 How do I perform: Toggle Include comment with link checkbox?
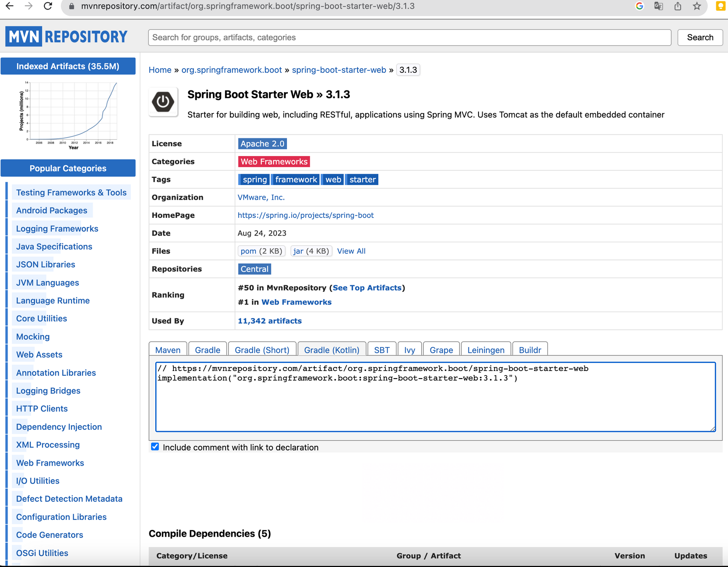[x=155, y=447]
